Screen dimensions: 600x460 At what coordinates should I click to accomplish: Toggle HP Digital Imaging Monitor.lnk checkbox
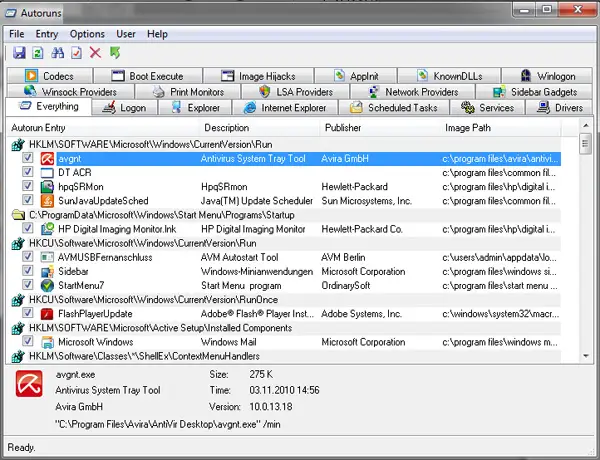[x=28, y=228]
